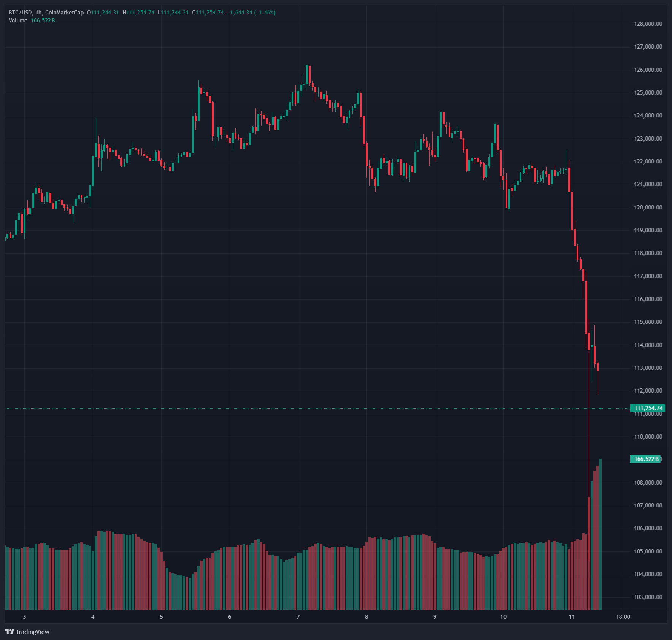The image size is (672, 640).
Task: Click date label 3 on the time axis
Action: pos(24,616)
